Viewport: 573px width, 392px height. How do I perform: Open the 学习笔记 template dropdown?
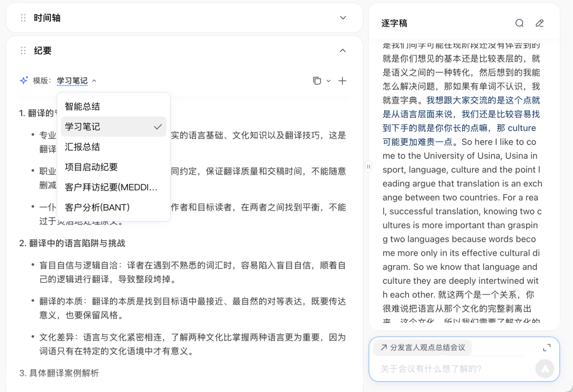76,81
